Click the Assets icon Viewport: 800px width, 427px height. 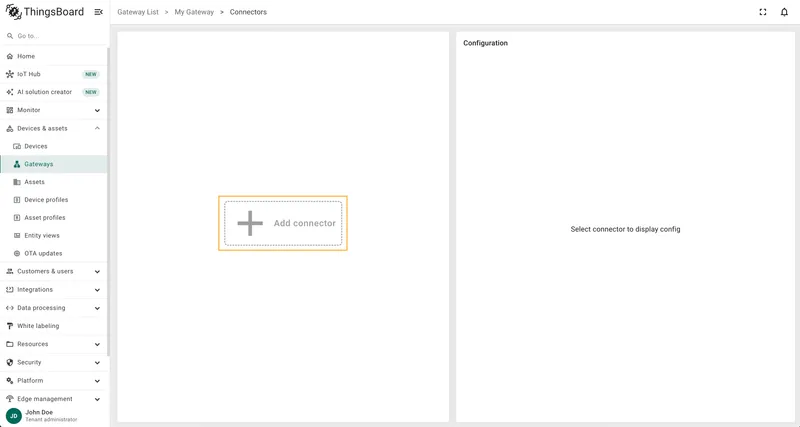point(17,182)
